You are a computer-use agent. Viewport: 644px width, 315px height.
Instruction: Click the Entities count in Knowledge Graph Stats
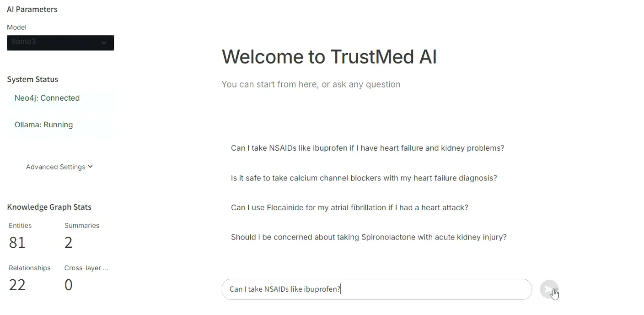coord(17,242)
